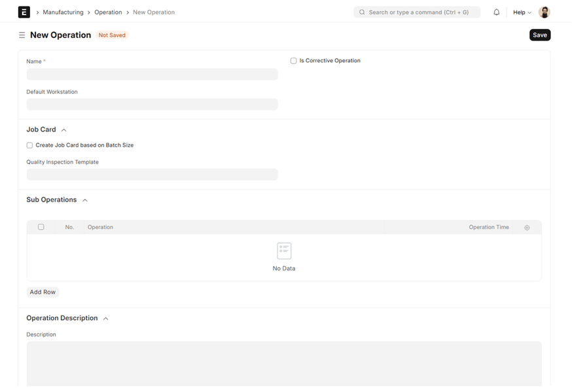
Task: Open the Help dropdown
Action: click(522, 12)
